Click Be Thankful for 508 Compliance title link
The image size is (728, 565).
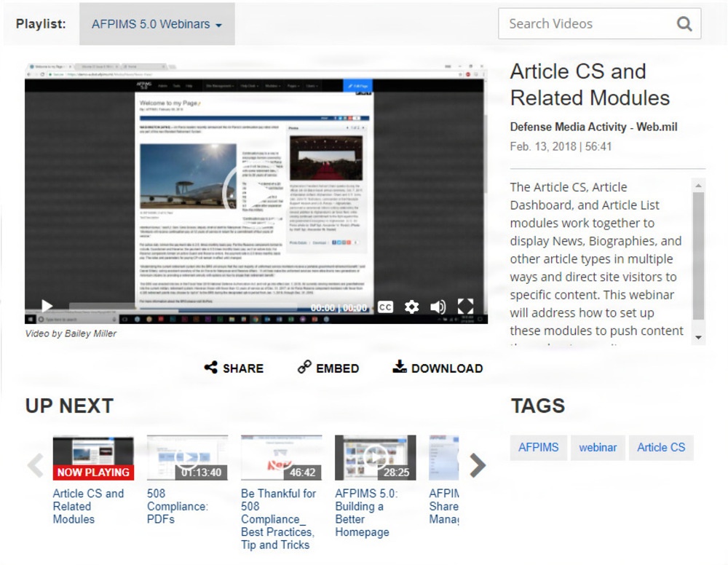(x=279, y=519)
